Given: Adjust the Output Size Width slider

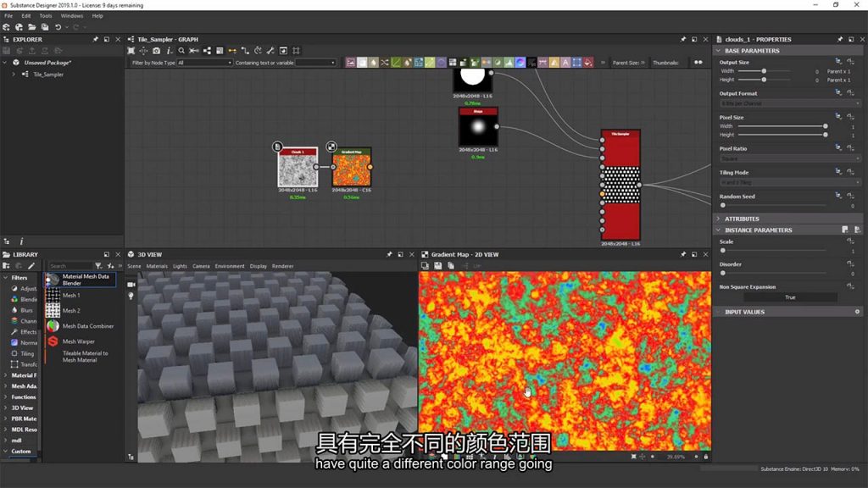Looking at the screenshot, I should 764,71.
